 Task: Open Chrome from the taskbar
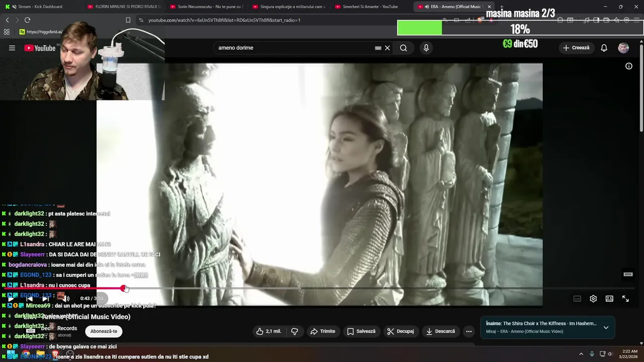26,354
